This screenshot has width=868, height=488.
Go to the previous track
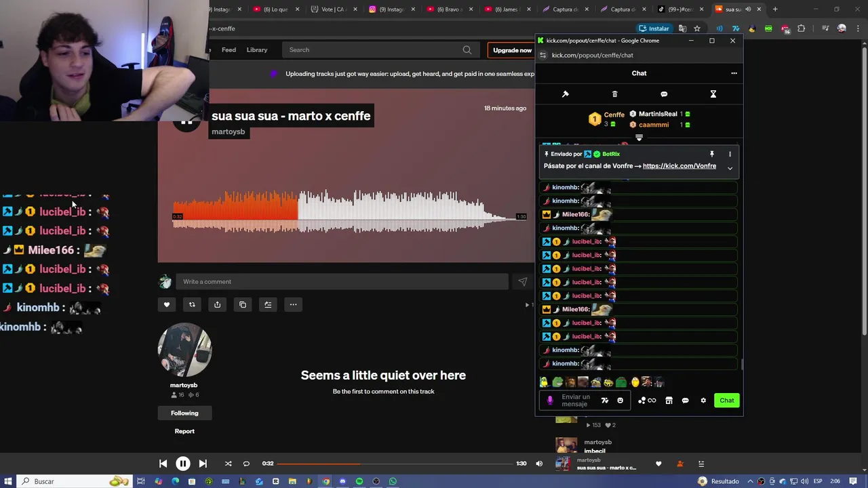tap(163, 464)
